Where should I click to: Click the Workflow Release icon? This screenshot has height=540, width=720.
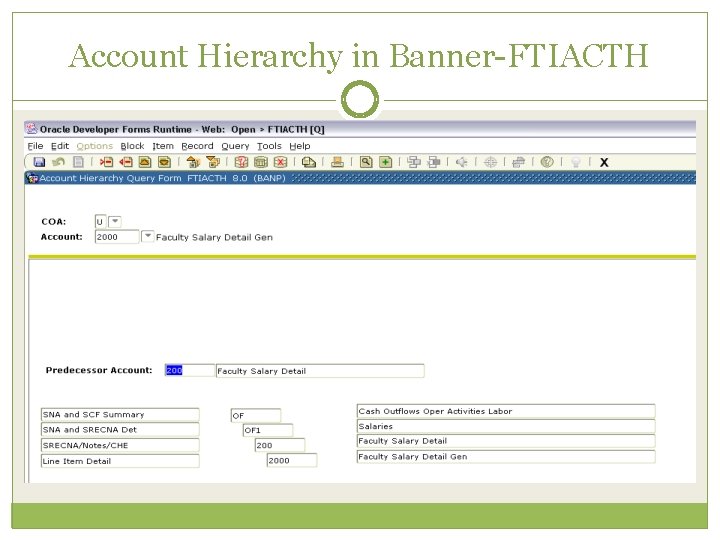pos(433,162)
